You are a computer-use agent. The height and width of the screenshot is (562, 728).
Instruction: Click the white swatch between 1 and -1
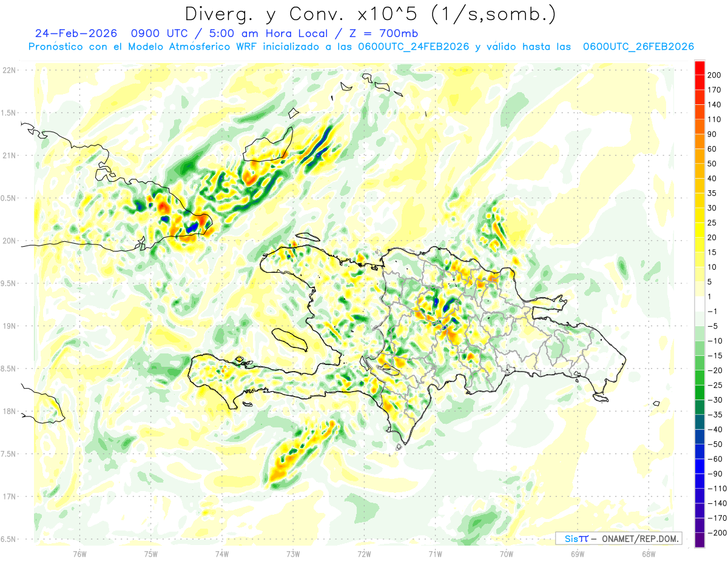(x=699, y=304)
